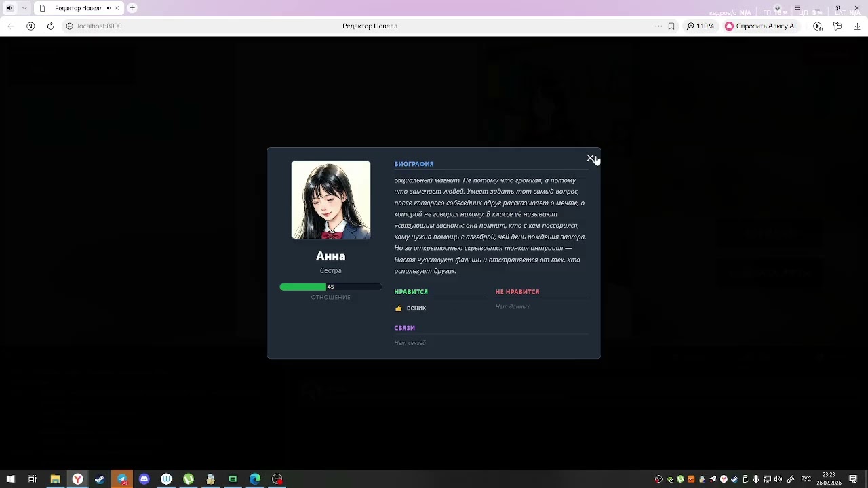Open the browser downloads icon
The image size is (868, 488).
pyautogui.click(x=857, y=26)
